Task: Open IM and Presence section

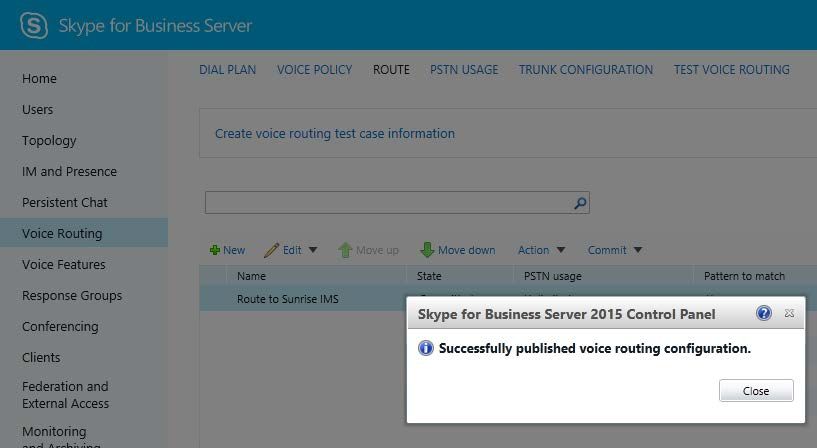Action: point(69,172)
